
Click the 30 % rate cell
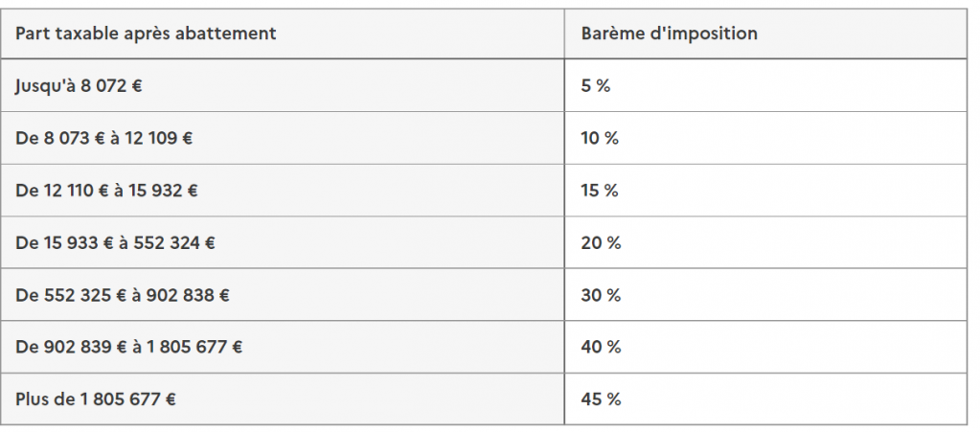pos(765,294)
